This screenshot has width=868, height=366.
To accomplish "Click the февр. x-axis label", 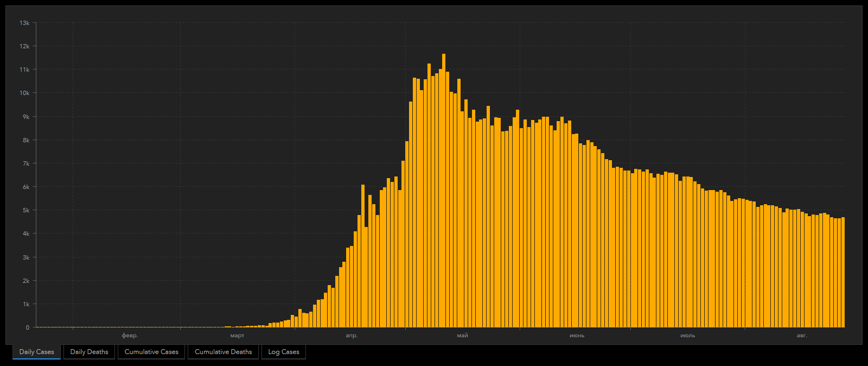I will (x=130, y=336).
